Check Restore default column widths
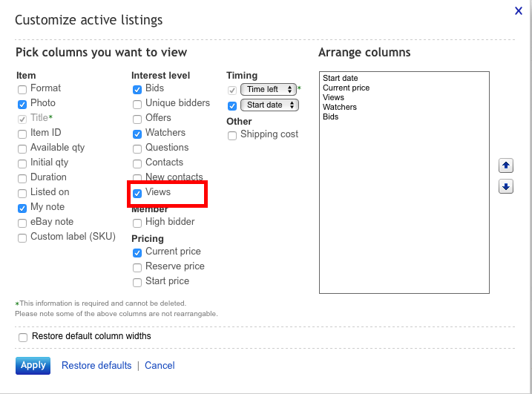Viewport: 532px width, 394px height. [23, 338]
